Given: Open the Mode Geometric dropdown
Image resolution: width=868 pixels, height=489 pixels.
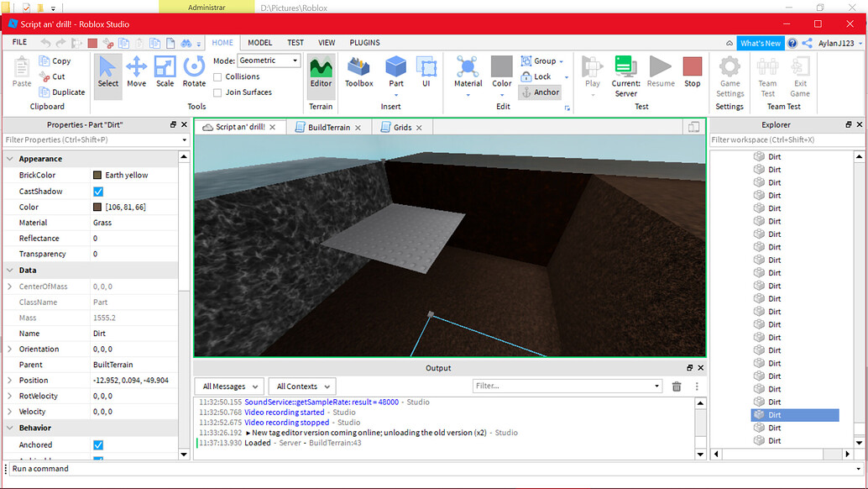Looking at the screenshot, I should [268, 60].
